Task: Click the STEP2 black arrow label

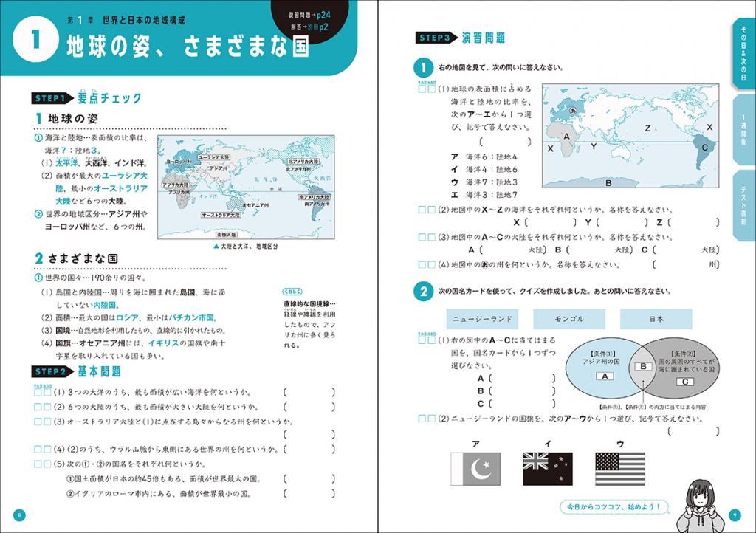Action: (x=52, y=371)
